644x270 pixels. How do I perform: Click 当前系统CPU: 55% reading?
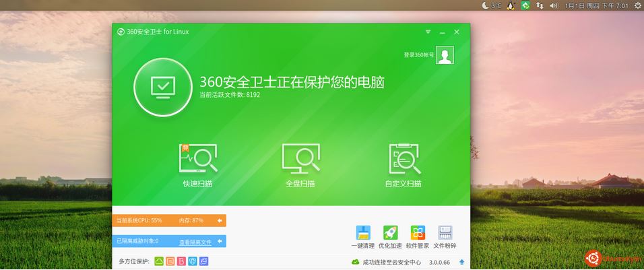[x=139, y=220]
